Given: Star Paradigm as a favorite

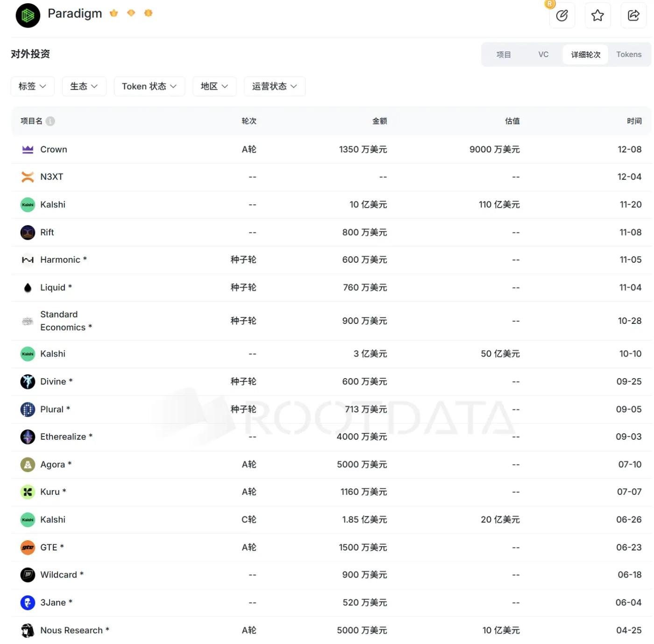Looking at the screenshot, I should pos(597,15).
